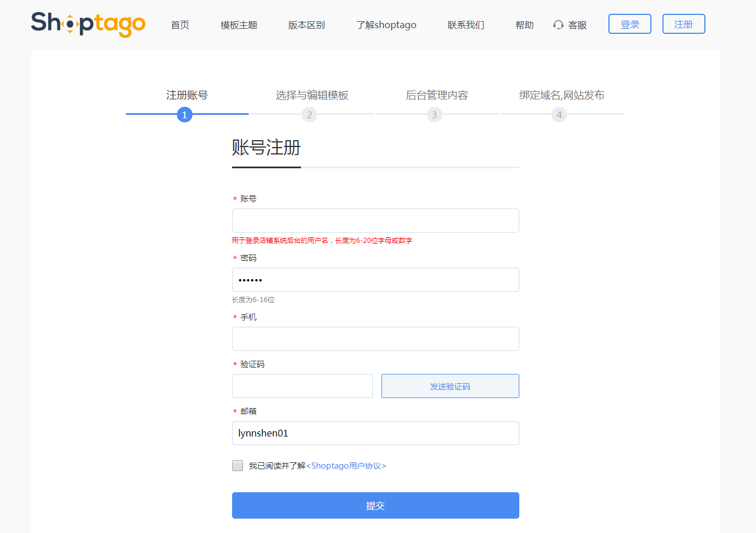Viewport: 756px width, 533px height.
Task: Select 版本区别 in the top navigation
Action: coord(306,25)
